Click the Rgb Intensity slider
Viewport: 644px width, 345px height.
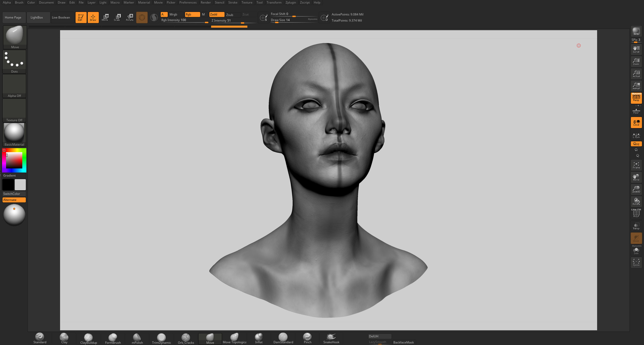coord(184,20)
